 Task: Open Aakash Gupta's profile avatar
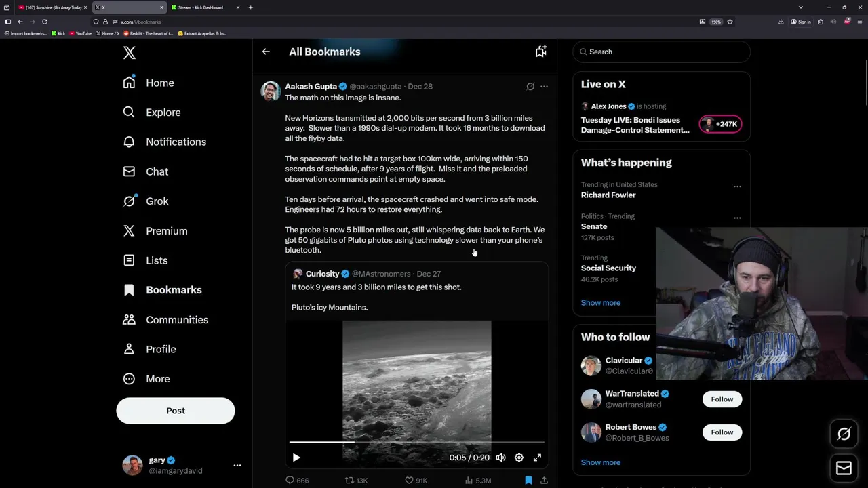coord(271,91)
